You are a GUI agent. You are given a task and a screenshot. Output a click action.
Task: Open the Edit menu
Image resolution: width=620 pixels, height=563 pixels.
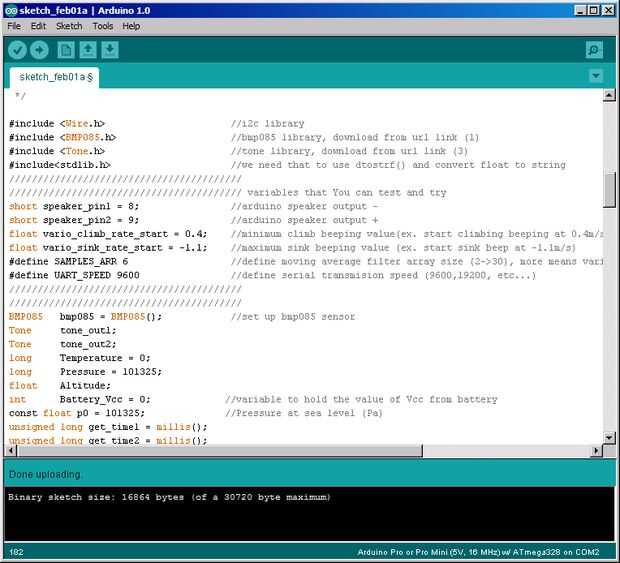point(38,26)
